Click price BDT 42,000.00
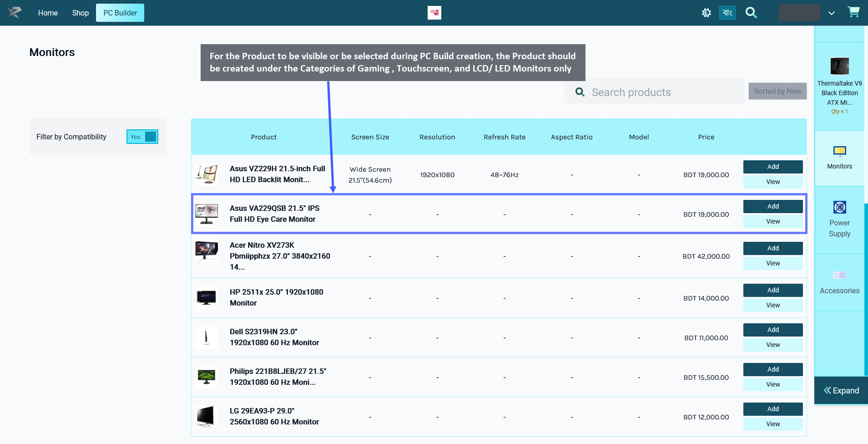 pos(706,256)
